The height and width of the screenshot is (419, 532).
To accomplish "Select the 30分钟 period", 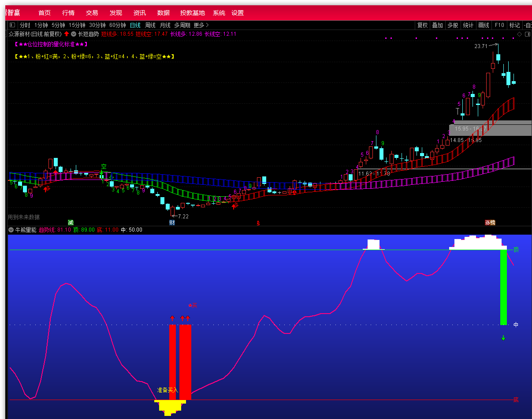I will (97, 25).
